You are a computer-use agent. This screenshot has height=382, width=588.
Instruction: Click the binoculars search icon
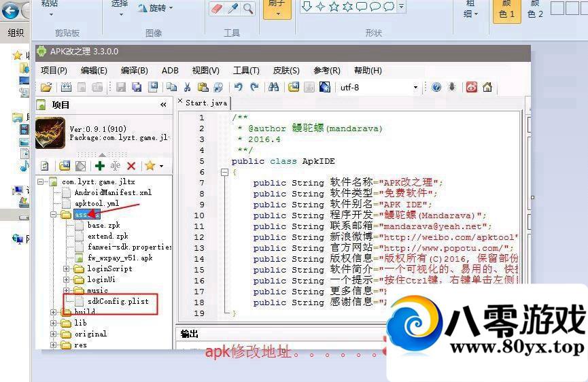coord(273,88)
